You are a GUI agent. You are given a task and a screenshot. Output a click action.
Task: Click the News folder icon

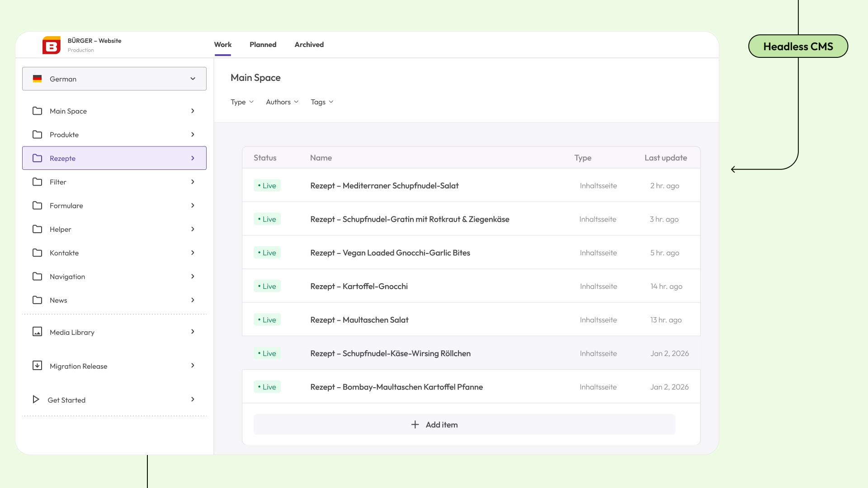(38, 300)
